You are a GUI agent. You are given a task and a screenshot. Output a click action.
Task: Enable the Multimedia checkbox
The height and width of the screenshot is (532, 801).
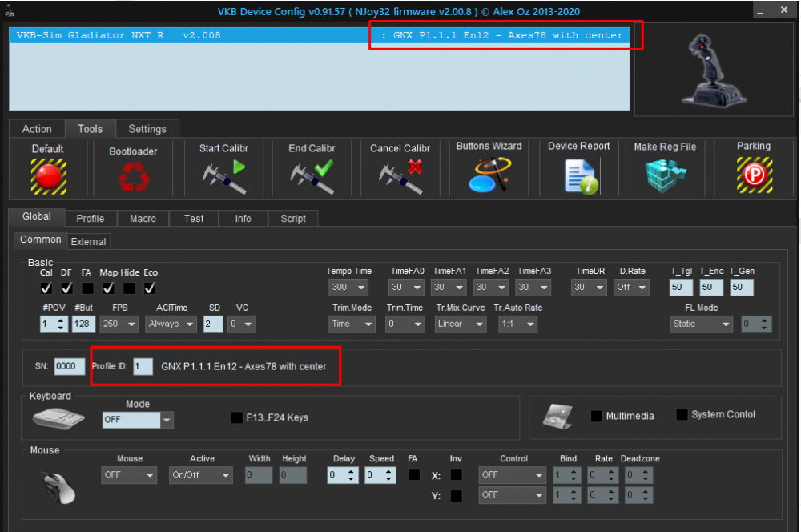pos(596,416)
